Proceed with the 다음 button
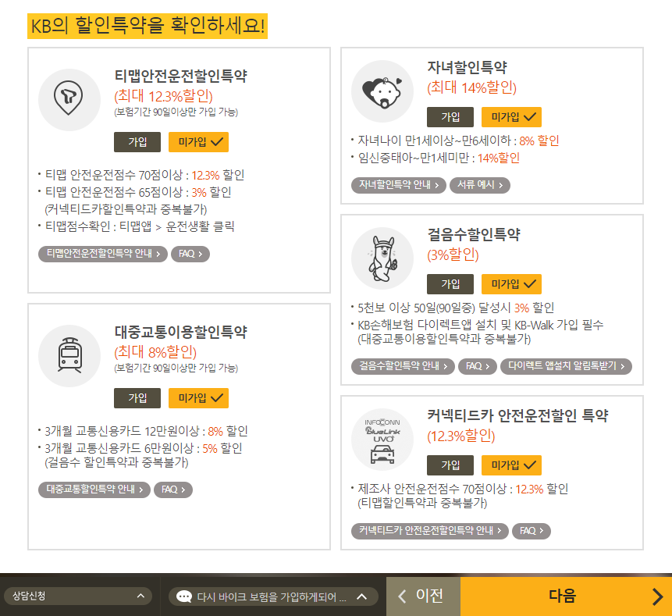This screenshot has width=672, height=616. tap(566, 596)
